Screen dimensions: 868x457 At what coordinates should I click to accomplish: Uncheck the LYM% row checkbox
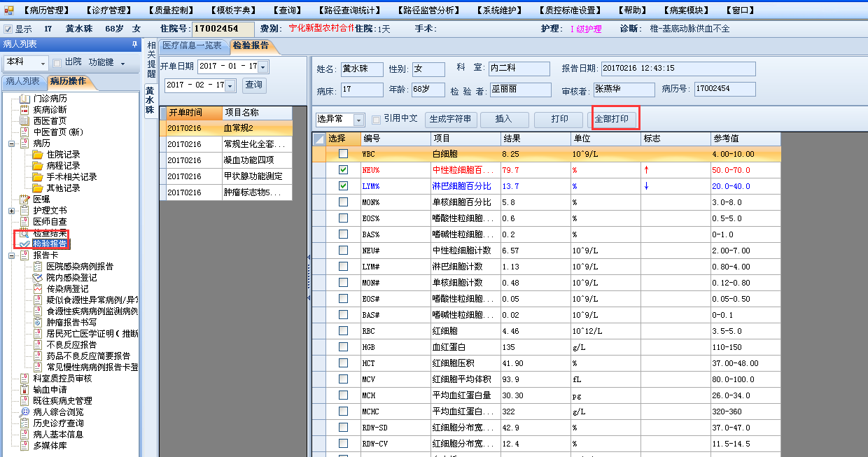click(343, 186)
